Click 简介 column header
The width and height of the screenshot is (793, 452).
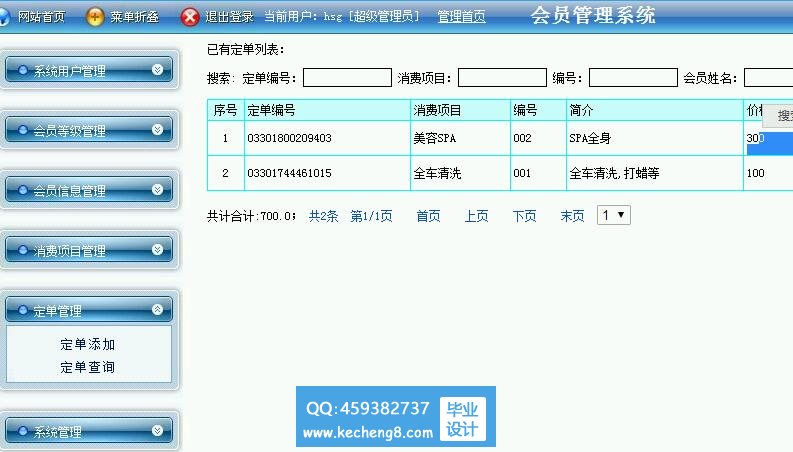point(582,110)
